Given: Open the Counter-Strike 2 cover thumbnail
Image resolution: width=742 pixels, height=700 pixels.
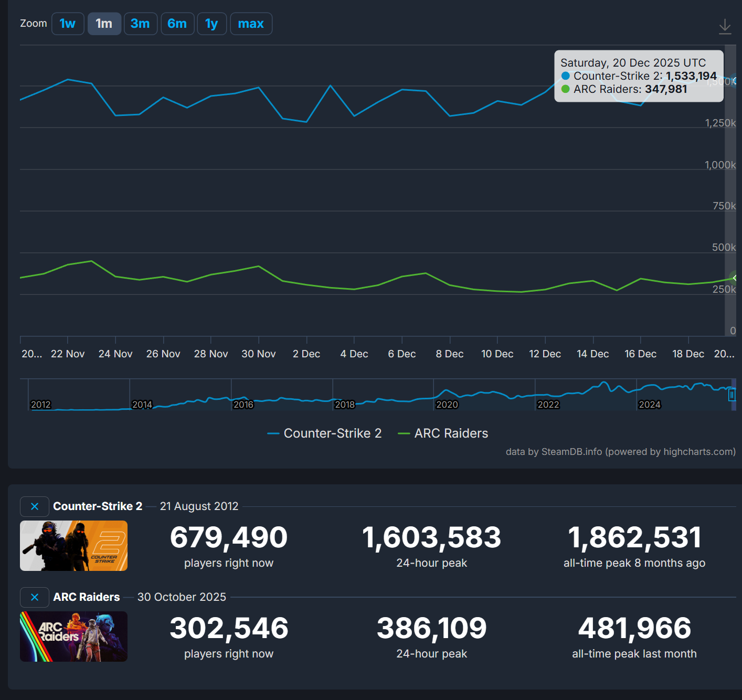Looking at the screenshot, I should tap(73, 546).
